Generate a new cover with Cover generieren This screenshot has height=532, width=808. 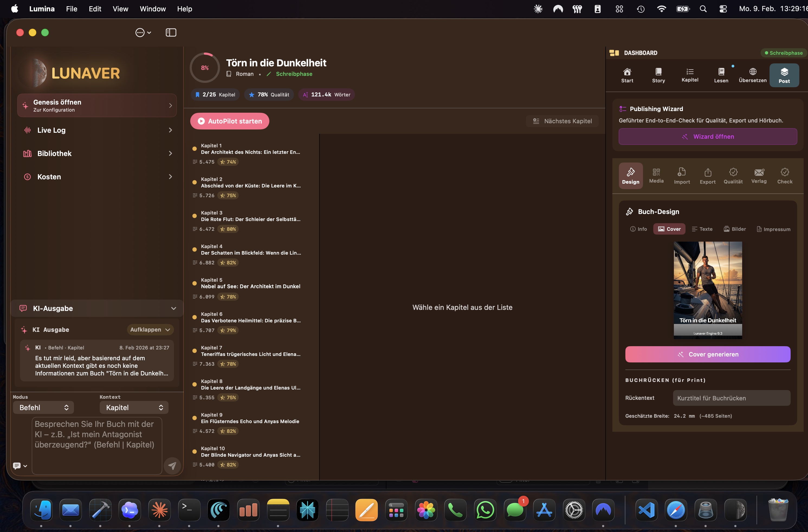coord(707,354)
